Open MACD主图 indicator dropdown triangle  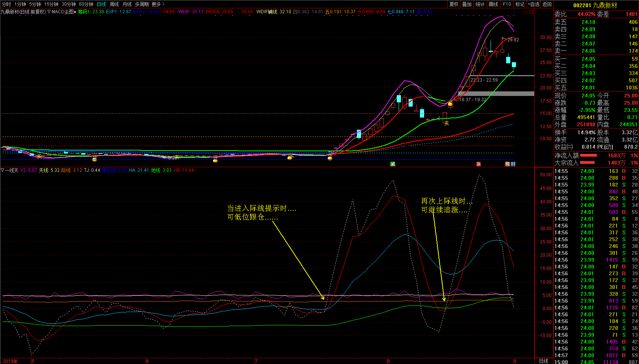coord(49,12)
